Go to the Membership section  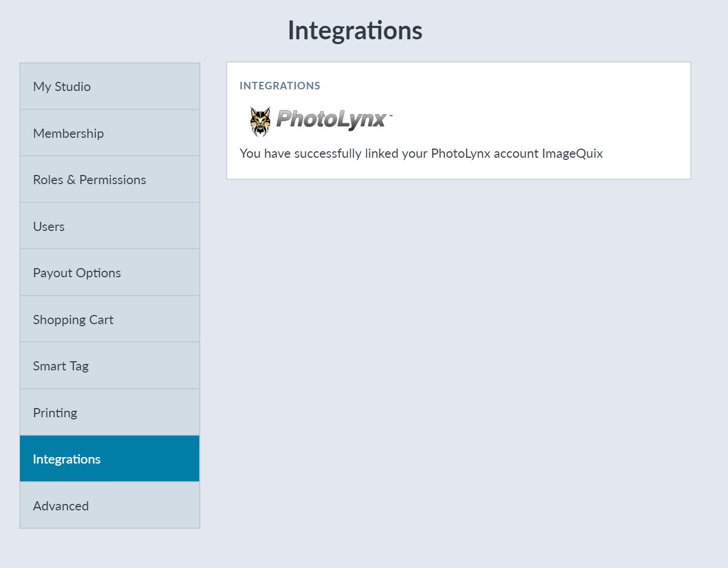pyautogui.click(x=110, y=133)
